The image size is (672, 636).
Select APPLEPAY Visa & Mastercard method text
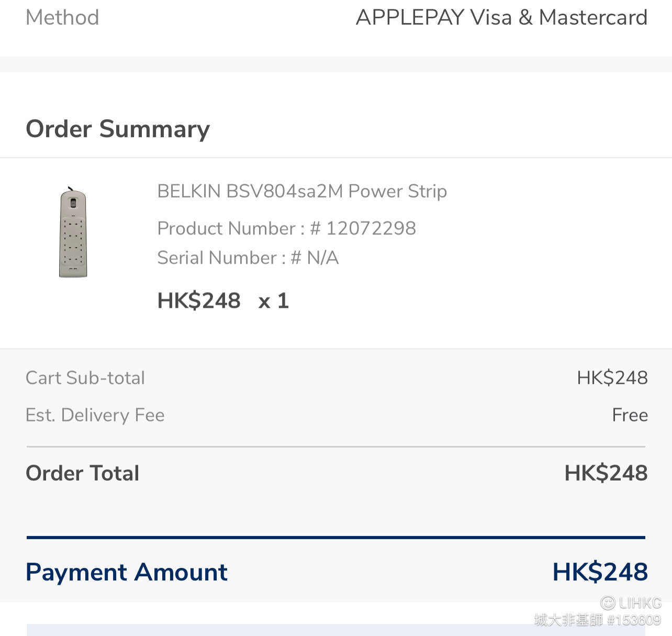[501, 17]
